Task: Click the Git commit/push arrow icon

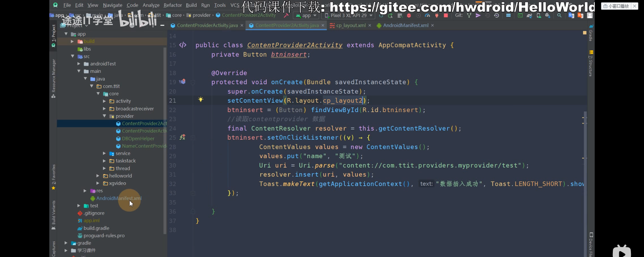Action: (x=478, y=16)
